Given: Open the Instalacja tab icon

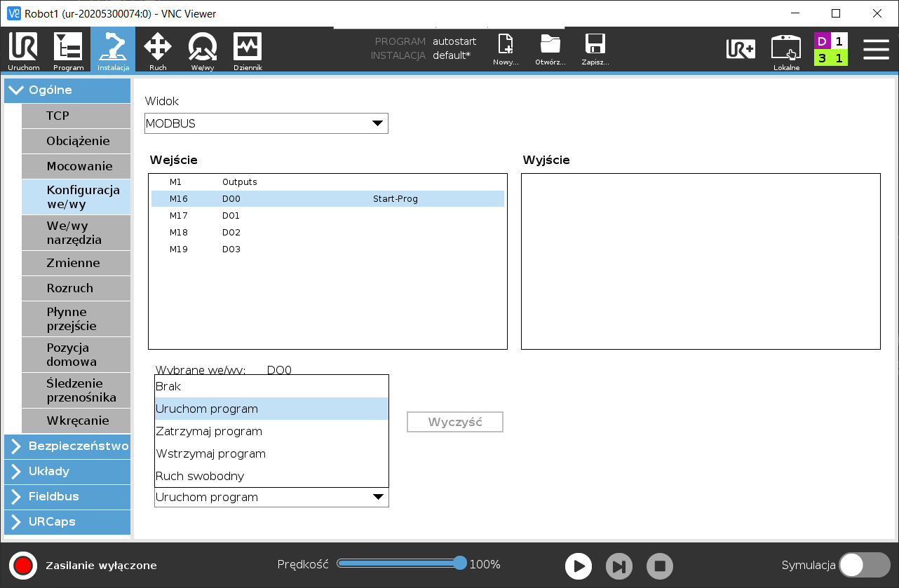Looking at the screenshot, I should pos(113,50).
